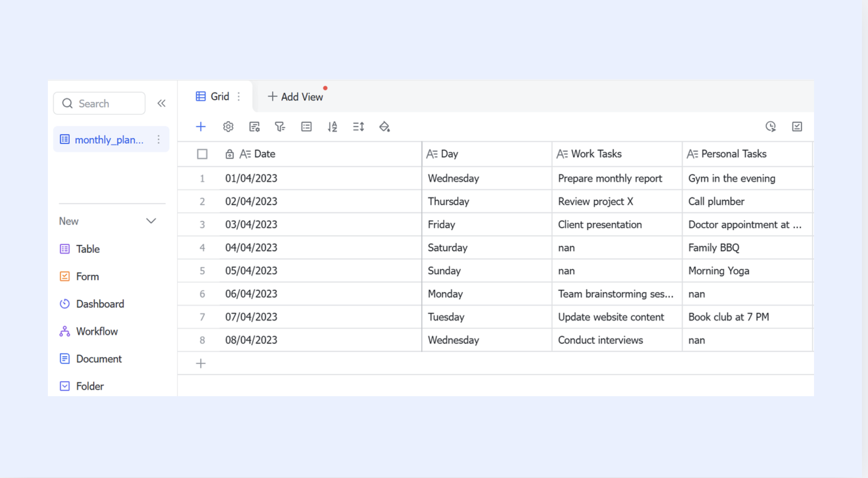
Task: Select the 'Saturday' day cell
Action: [x=487, y=248]
